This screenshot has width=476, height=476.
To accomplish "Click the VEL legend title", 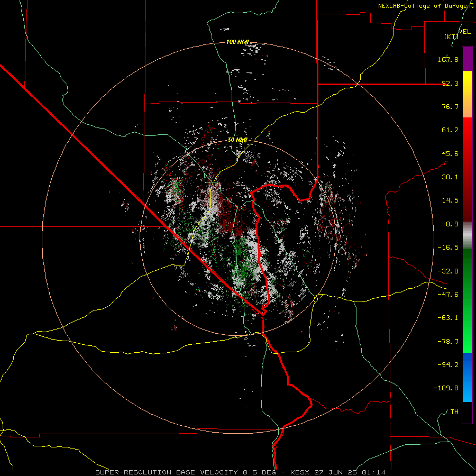I will pyautogui.click(x=465, y=32).
